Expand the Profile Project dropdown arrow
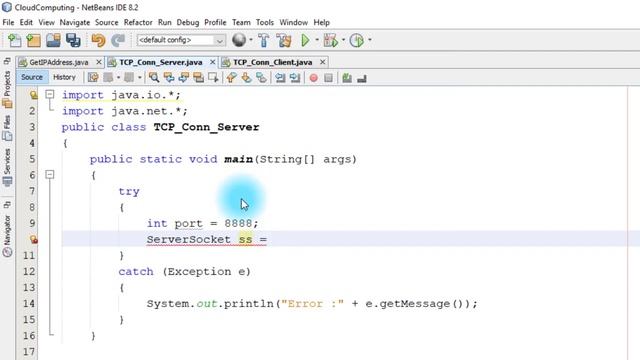This screenshot has height=360, width=640. pyautogui.click(x=370, y=40)
